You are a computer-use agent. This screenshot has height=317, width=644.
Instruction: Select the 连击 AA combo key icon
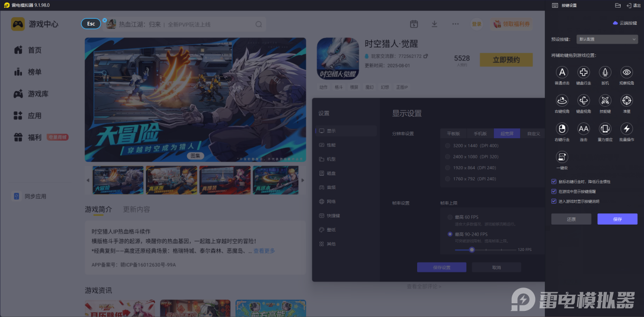click(x=583, y=129)
